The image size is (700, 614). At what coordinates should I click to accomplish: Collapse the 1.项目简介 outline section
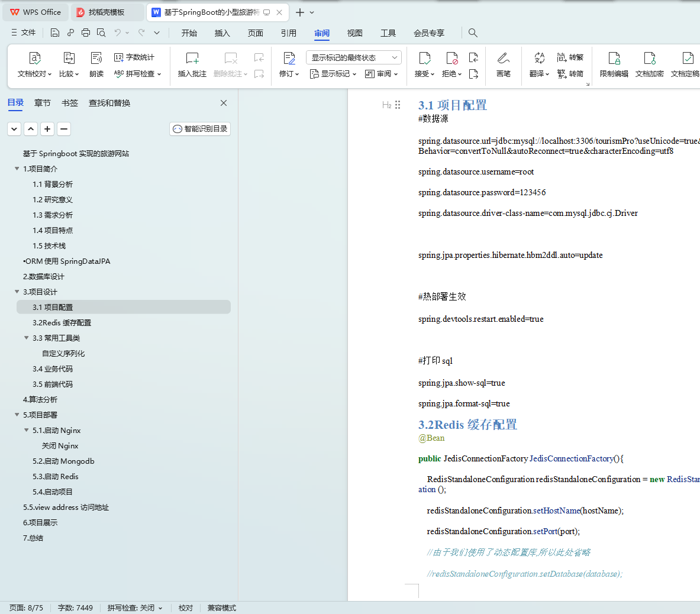tap(17, 169)
